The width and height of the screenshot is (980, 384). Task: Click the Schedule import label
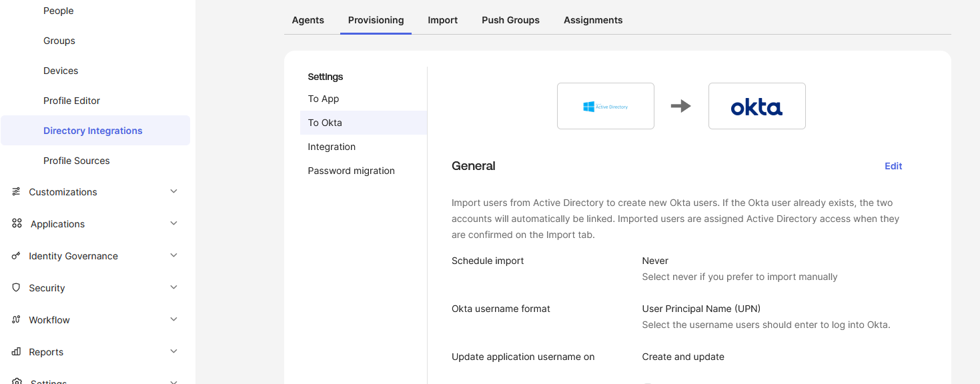tap(488, 261)
